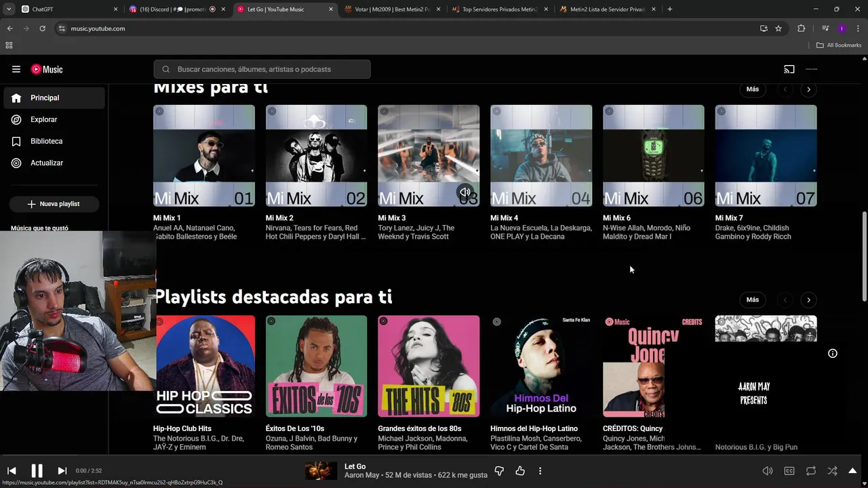Viewport: 868px width, 488px height.
Task: Bookmark this page with star icon
Action: click(x=778, y=28)
